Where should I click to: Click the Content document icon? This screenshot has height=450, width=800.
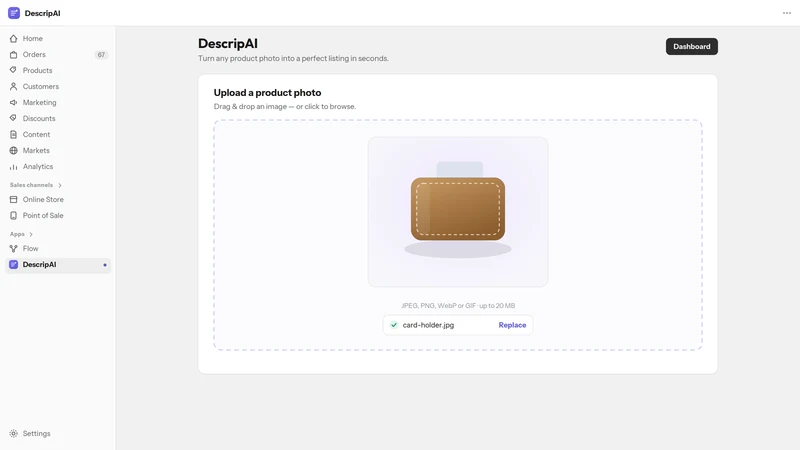[14, 135]
